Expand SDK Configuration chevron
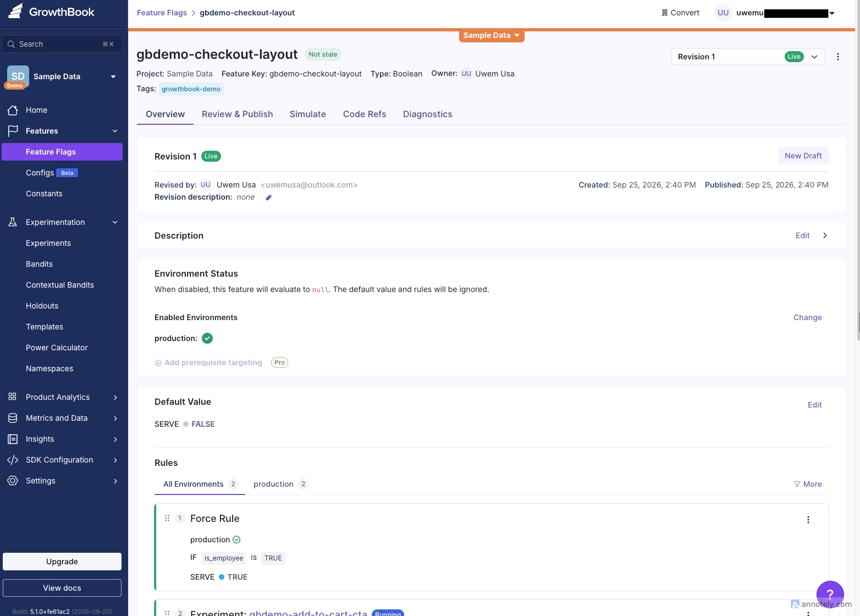The image size is (860, 616). (115, 460)
